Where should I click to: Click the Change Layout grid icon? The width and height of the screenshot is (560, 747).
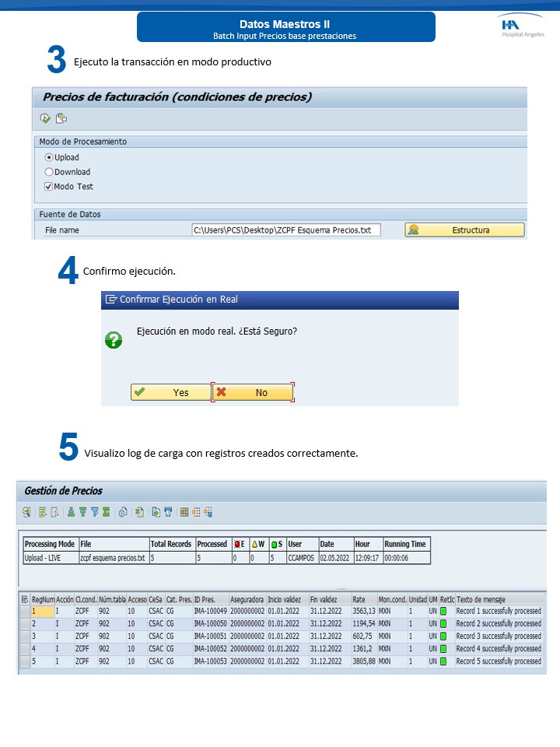[184, 512]
